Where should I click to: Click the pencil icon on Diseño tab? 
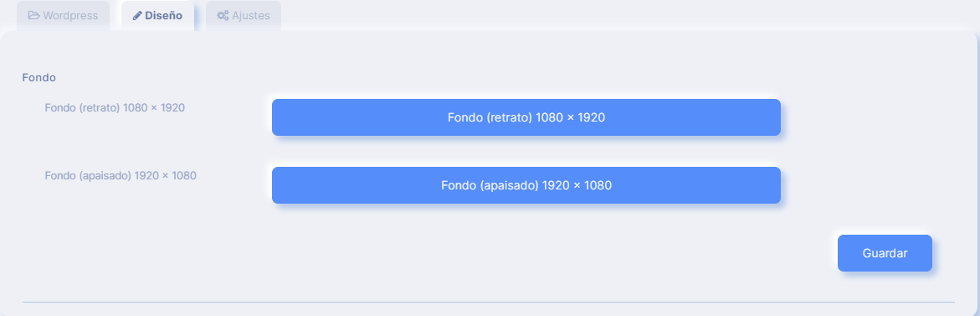coord(137,16)
